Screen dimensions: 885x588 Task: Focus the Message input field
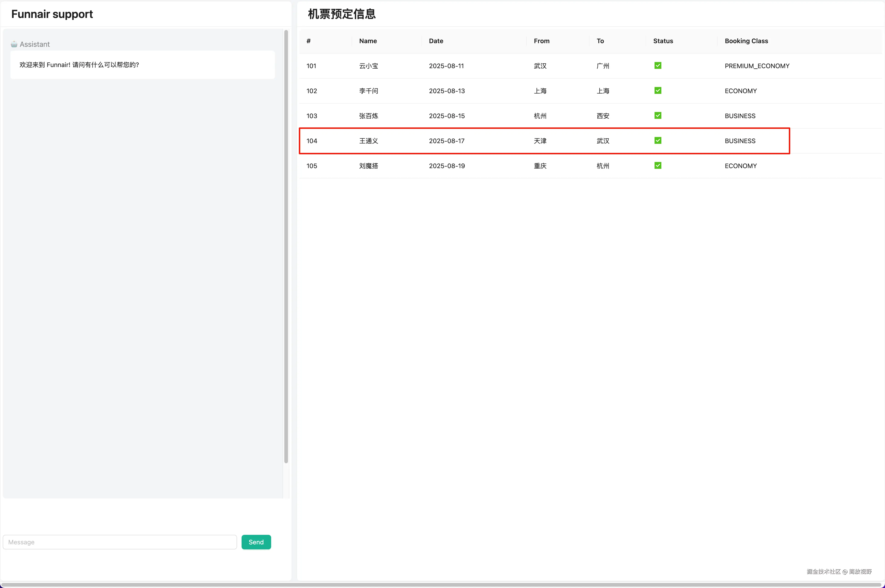120,542
